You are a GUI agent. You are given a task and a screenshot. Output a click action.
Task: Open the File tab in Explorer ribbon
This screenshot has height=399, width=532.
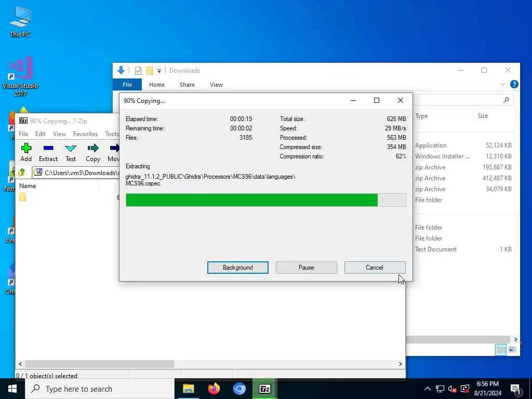pos(127,85)
